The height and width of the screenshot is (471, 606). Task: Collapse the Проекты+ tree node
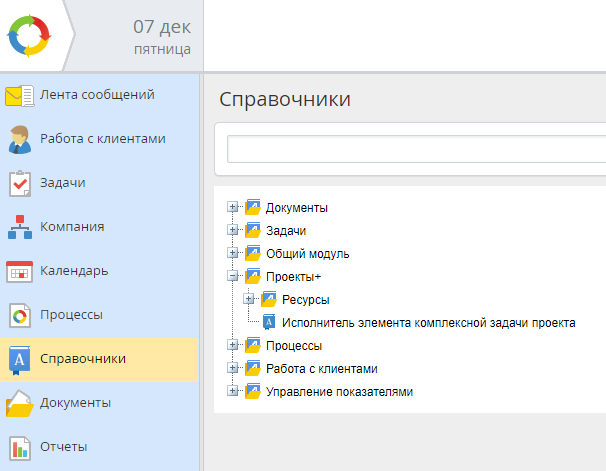[x=233, y=277]
